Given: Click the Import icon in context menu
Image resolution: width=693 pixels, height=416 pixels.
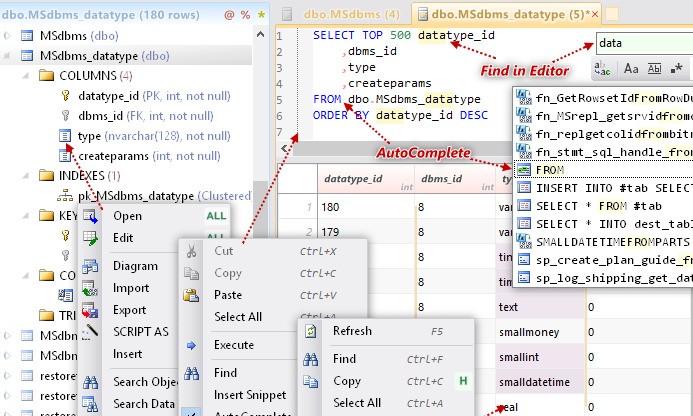Looking at the screenshot, I should coord(90,288).
